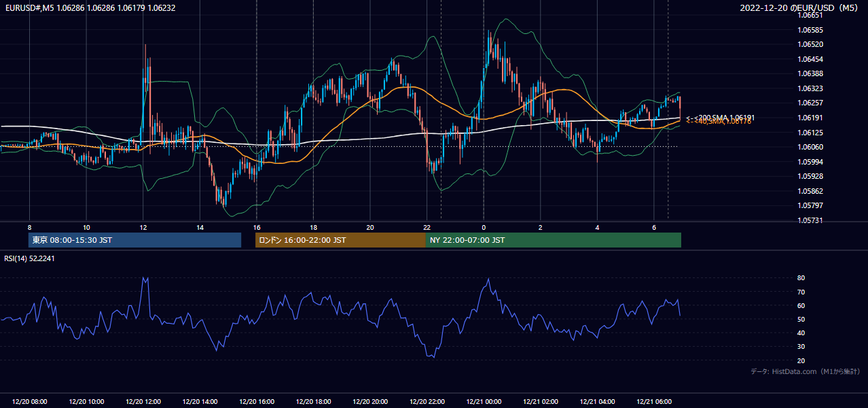Click price axis value 1.05994

pyautogui.click(x=810, y=162)
